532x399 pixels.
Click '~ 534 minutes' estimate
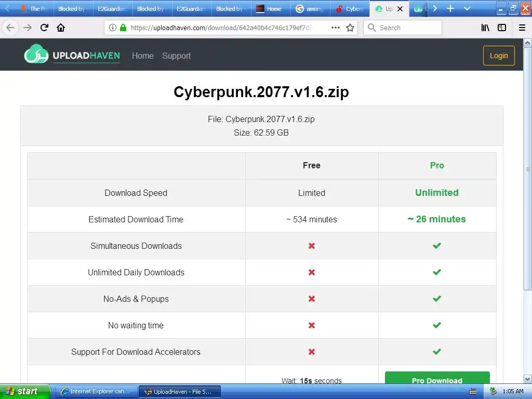point(312,220)
